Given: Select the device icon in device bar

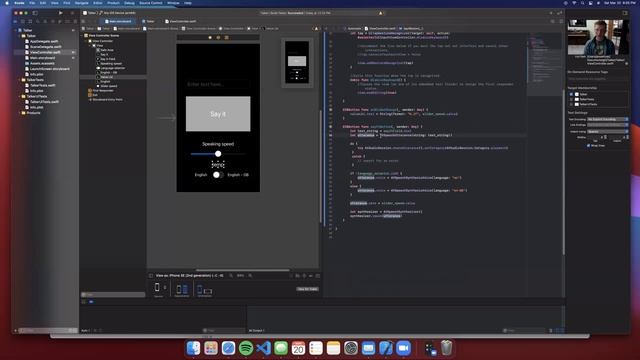Looking at the screenshot, I should 157,288.
